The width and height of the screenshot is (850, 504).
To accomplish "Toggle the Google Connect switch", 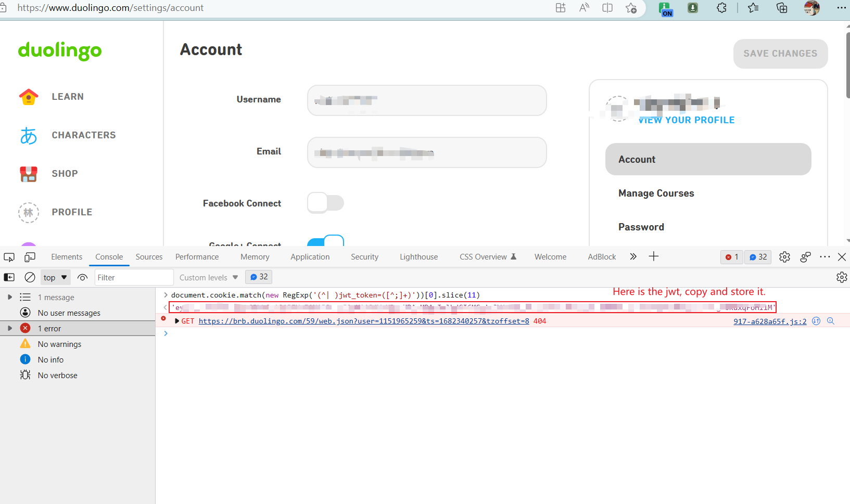I will [x=326, y=241].
